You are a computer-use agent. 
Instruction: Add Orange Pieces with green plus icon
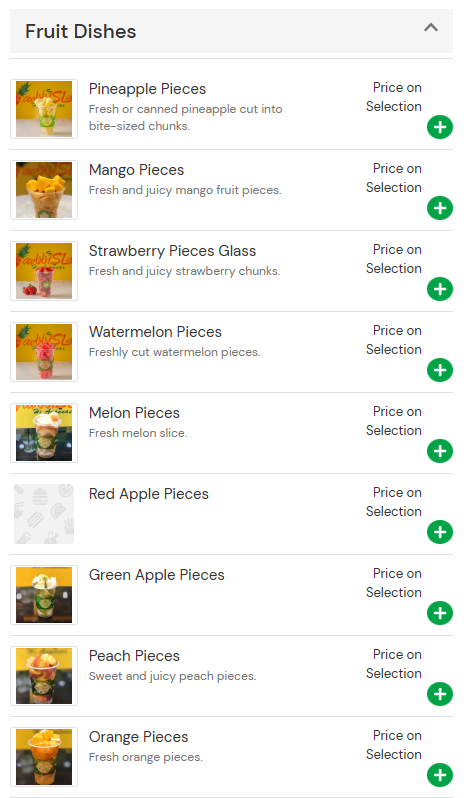click(x=439, y=775)
